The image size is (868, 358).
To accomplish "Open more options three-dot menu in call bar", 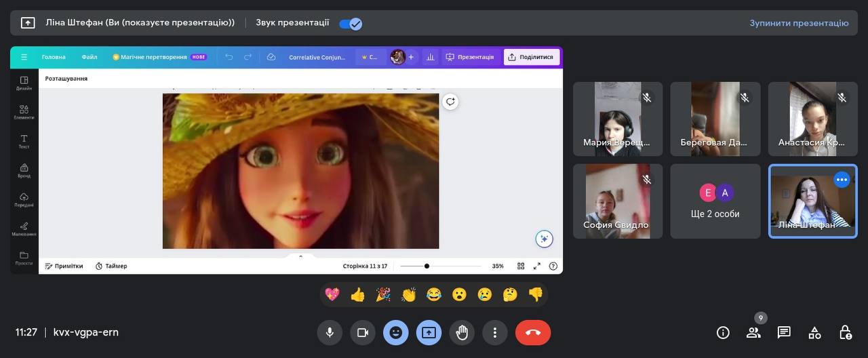I will point(495,332).
